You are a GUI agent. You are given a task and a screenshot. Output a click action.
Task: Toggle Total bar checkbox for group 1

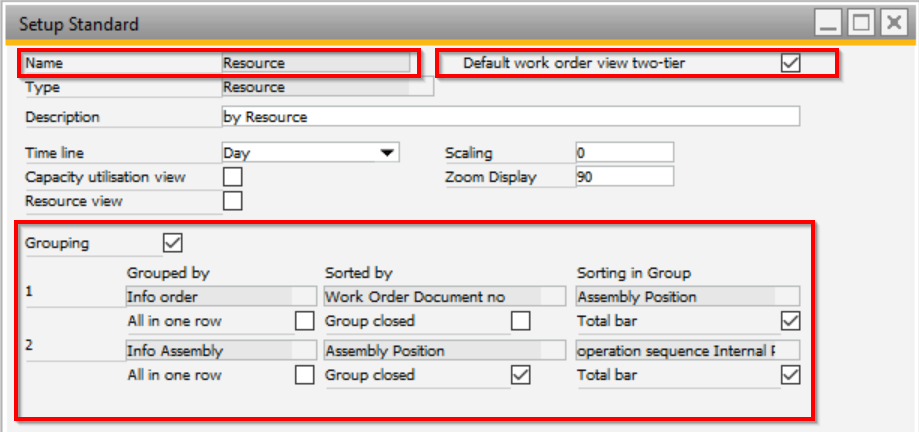point(790,321)
